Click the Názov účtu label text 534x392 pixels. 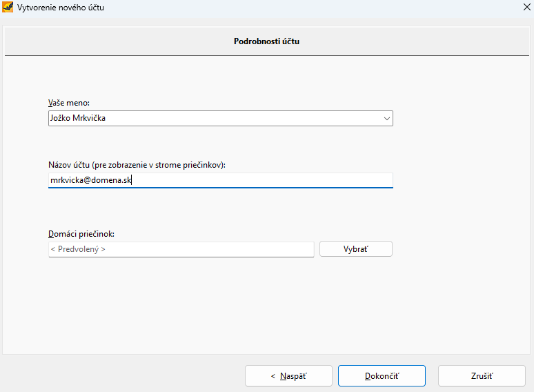(137, 165)
